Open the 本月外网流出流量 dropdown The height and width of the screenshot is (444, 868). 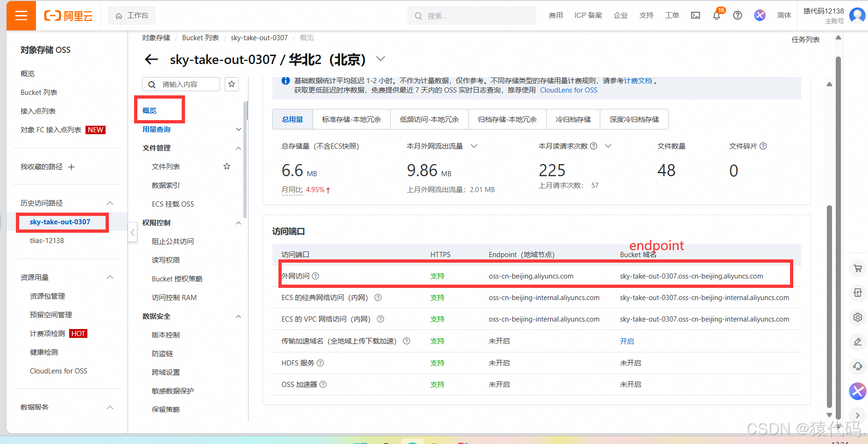(474, 146)
